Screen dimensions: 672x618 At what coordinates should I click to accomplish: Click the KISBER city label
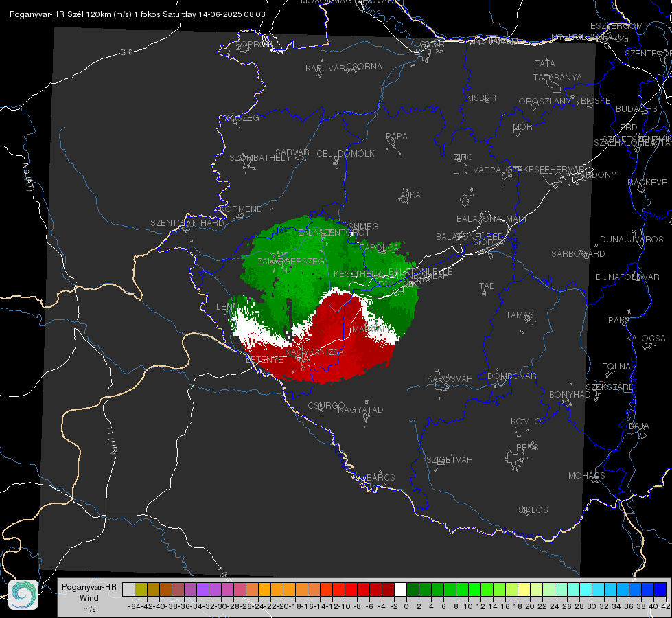pyautogui.click(x=481, y=98)
